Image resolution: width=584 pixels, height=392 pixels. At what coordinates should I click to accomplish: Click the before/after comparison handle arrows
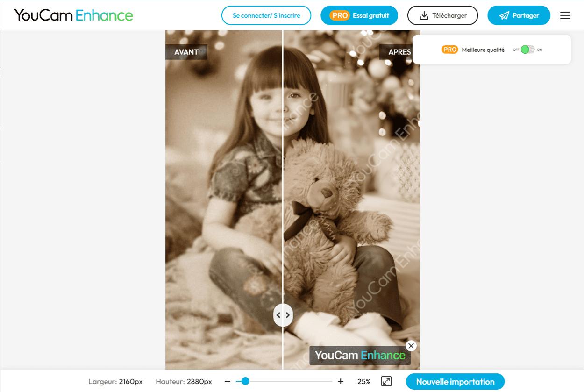click(283, 315)
